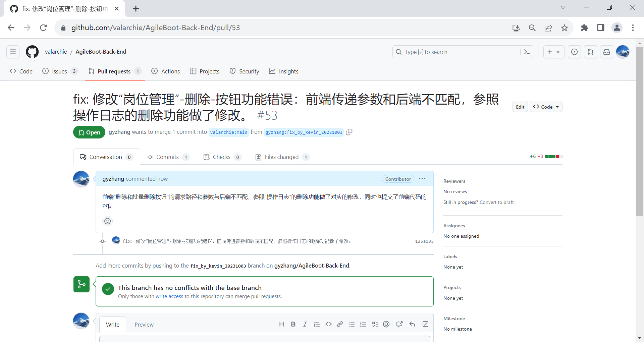Add a numbered list in comment editor

click(x=363, y=324)
